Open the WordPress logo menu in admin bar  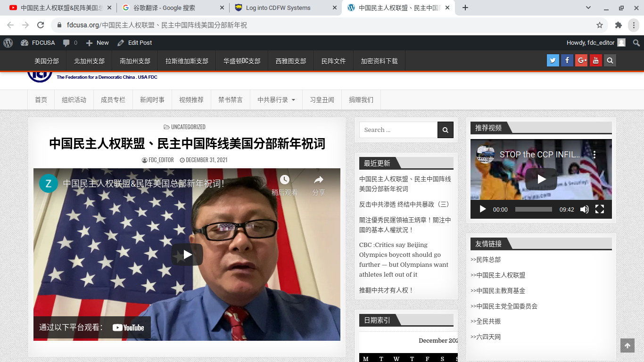tap(8, 42)
